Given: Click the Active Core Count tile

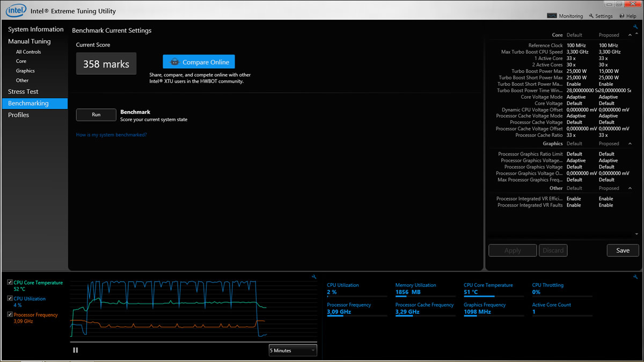Looking at the screenshot, I should click(562, 309).
